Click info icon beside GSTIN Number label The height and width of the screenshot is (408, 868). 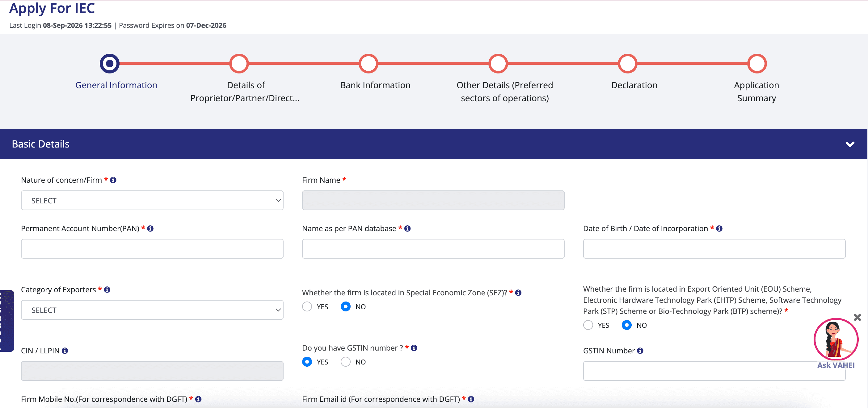(640, 351)
